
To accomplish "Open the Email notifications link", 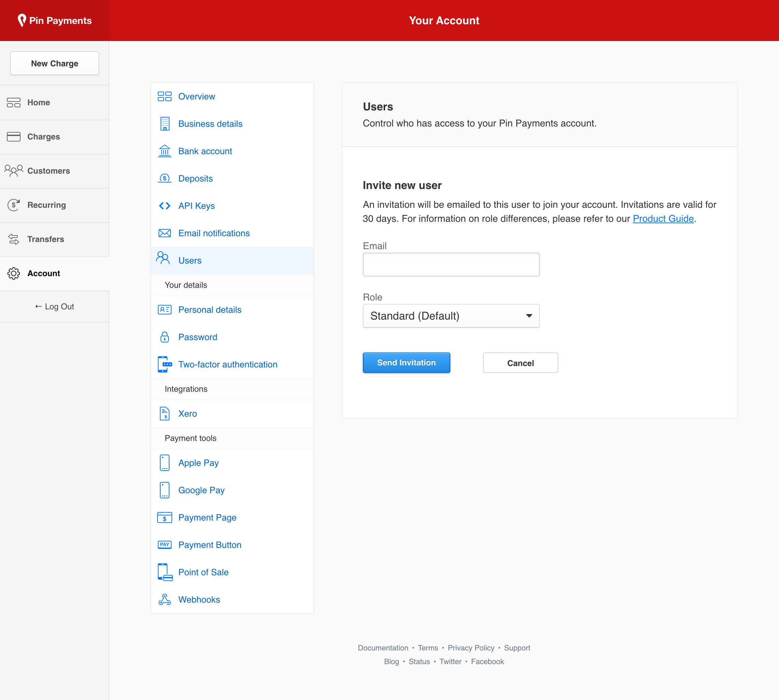I will pyautogui.click(x=214, y=233).
